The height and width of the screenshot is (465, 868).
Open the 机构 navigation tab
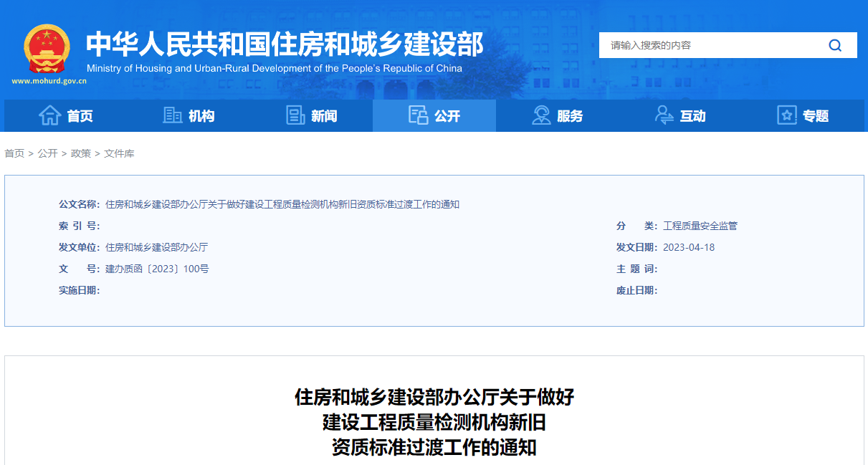click(189, 116)
